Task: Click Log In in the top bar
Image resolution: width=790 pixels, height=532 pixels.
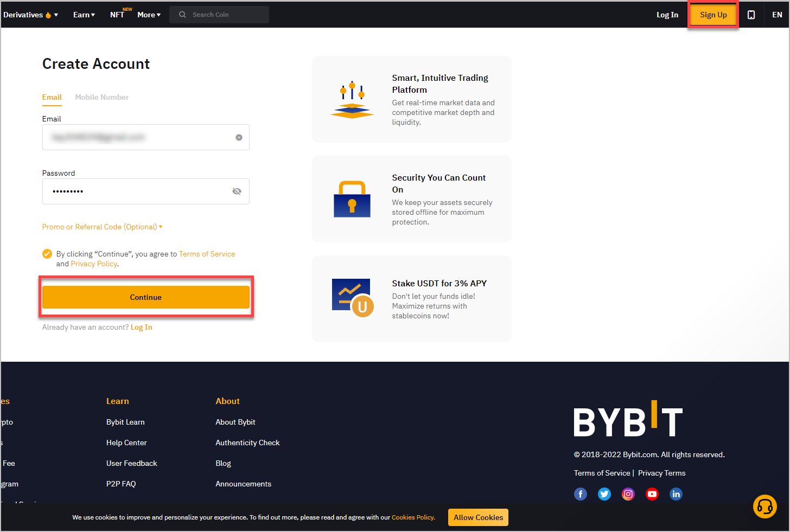Action: 667,15
